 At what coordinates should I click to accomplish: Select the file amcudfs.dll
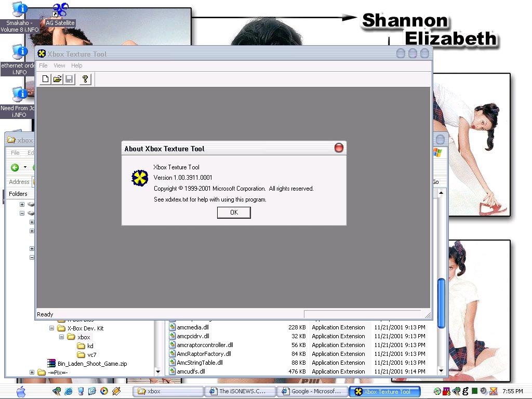(x=191, y=371)
